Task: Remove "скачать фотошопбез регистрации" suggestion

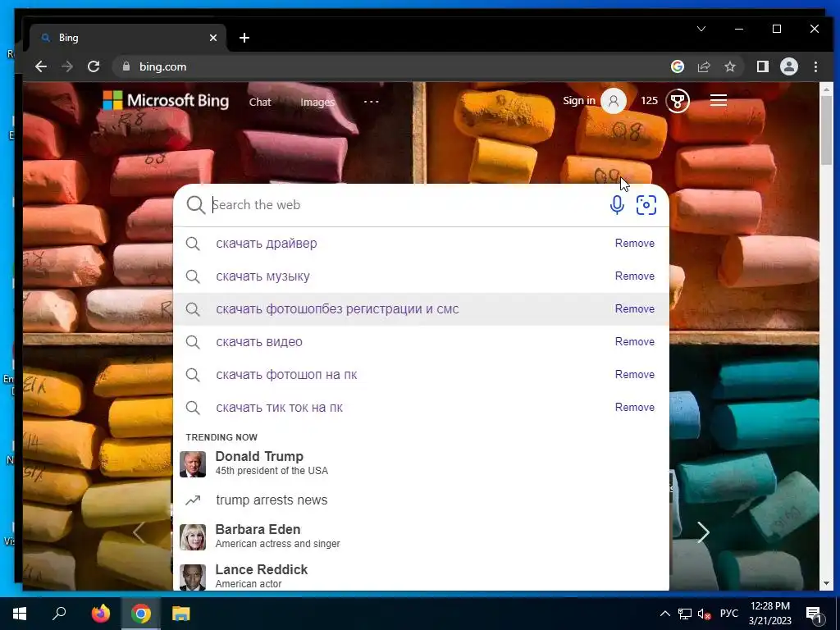Action: [x=634, y=308]
